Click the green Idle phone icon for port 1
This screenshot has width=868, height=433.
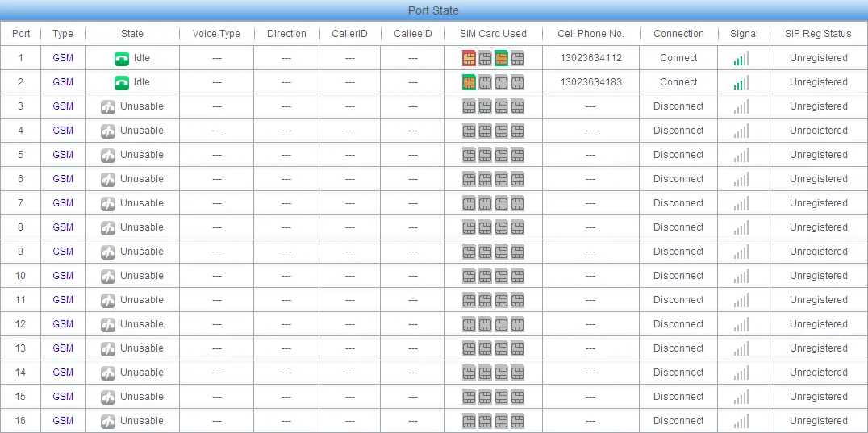click(122, 58)
